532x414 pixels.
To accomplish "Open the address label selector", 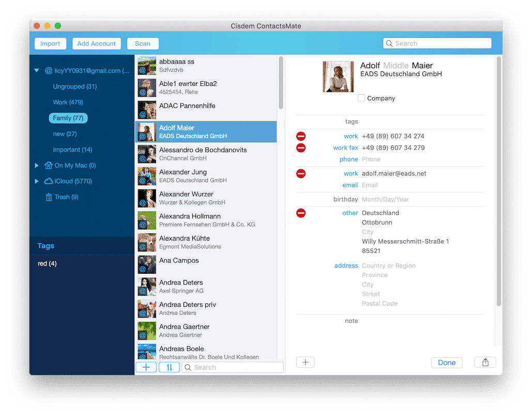I will (x=346, y=265).
